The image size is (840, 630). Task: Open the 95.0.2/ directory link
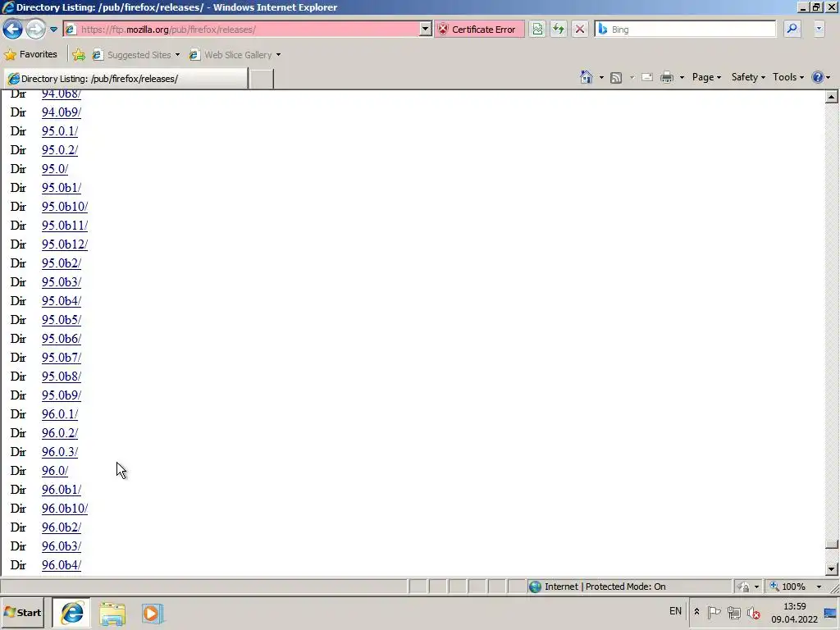(x=60, y=150)
